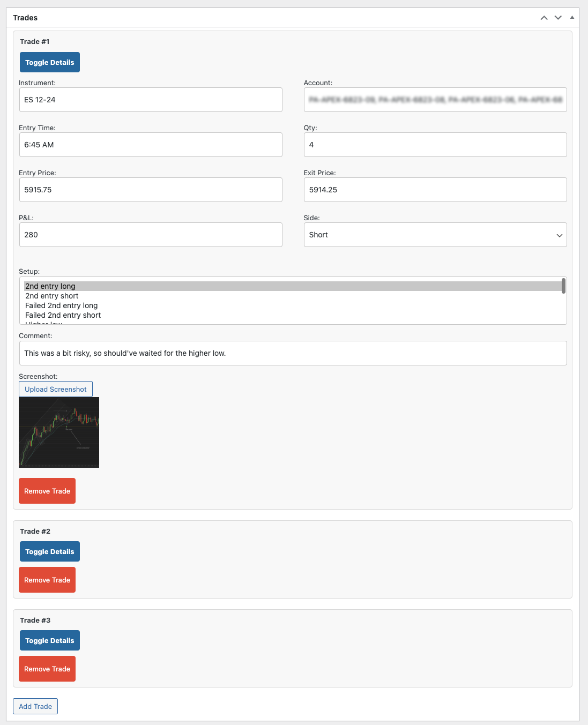The image size is (588, 725).
Task: Focus the Instrument field ES 12-24
Action: click(151, 100)
